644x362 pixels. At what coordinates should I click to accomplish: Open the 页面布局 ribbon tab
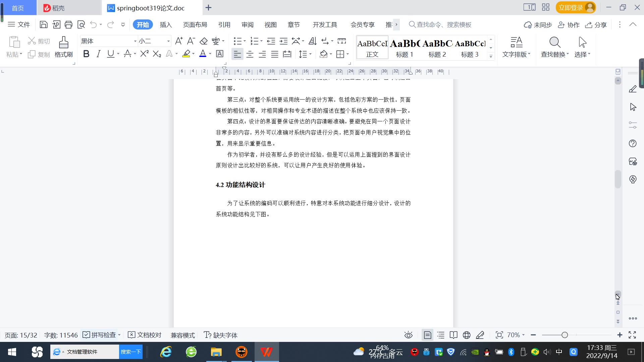coord(195,24)
